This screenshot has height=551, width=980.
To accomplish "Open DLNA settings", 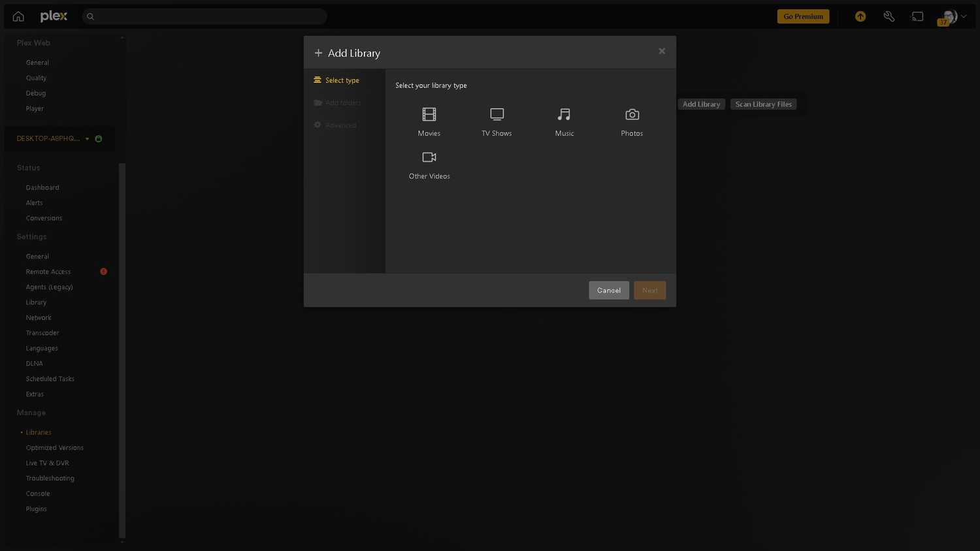I will [34, 364].
